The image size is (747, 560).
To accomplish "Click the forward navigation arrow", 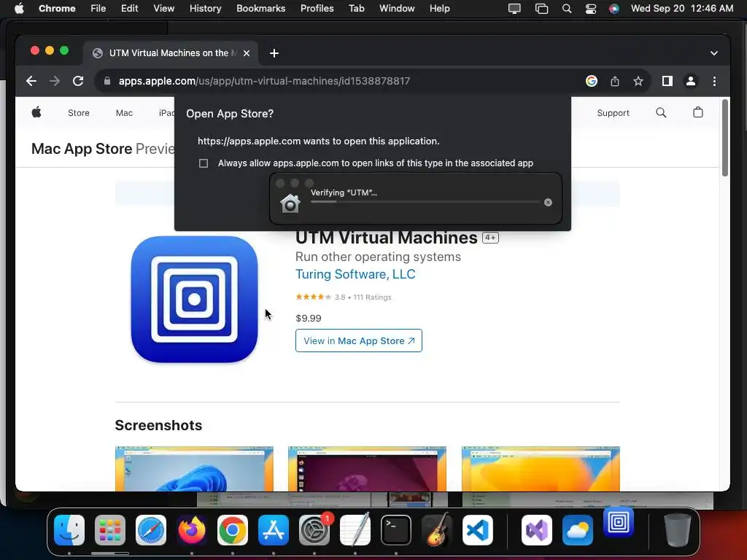I will (x=55, y=81).
